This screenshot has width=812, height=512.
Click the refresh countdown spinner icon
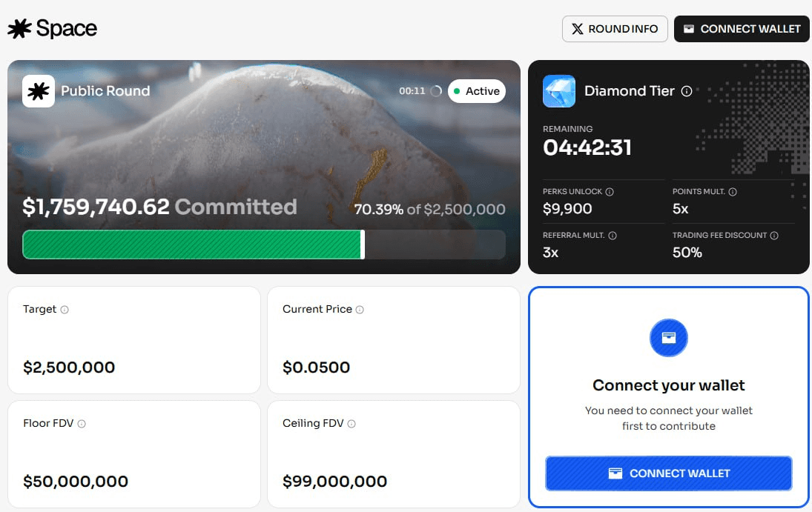click(436, 91)
